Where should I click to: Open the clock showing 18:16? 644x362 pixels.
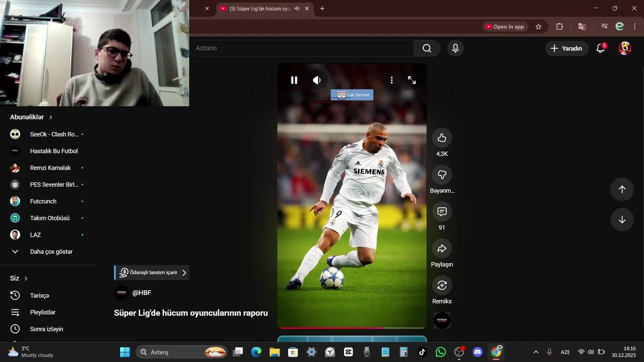[x=623, y=352]
